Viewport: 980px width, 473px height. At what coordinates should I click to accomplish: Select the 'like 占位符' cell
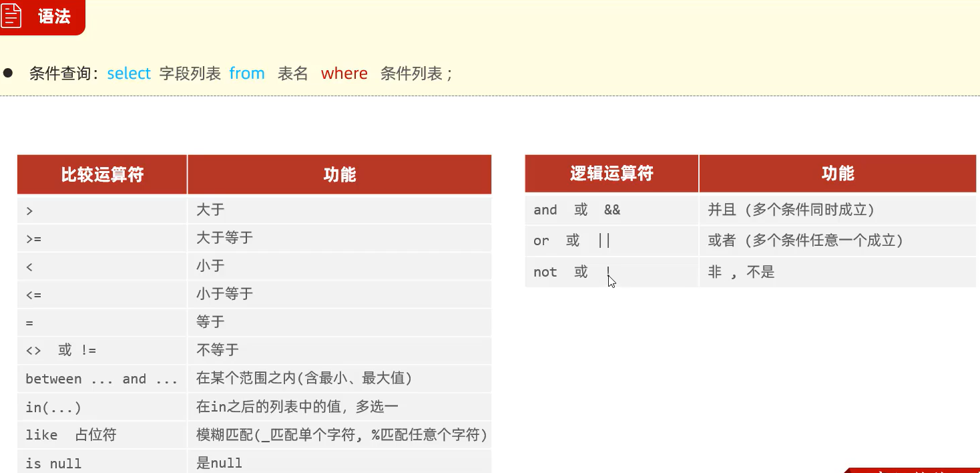pos(71,435)
